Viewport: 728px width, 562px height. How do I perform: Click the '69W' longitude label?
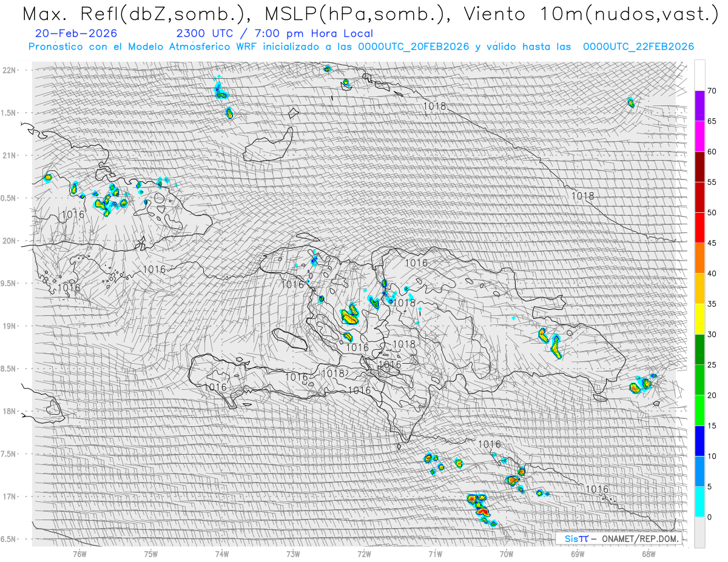pos(578,554)
